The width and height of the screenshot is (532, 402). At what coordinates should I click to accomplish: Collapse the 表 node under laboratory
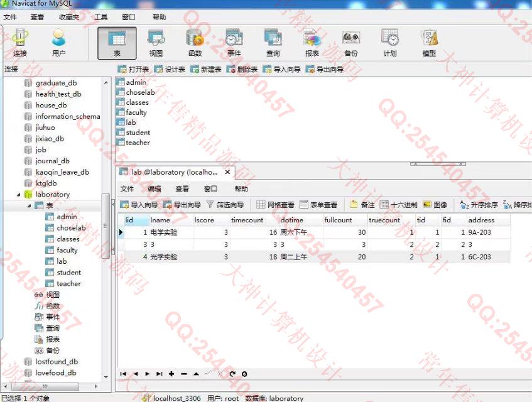29,206
